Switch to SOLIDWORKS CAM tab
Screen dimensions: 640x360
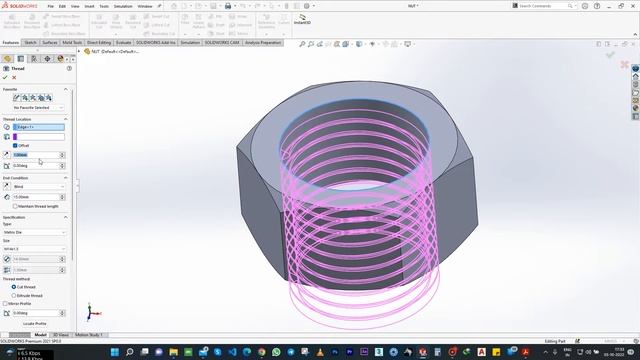pyautogui.click(x=222, y=42)
